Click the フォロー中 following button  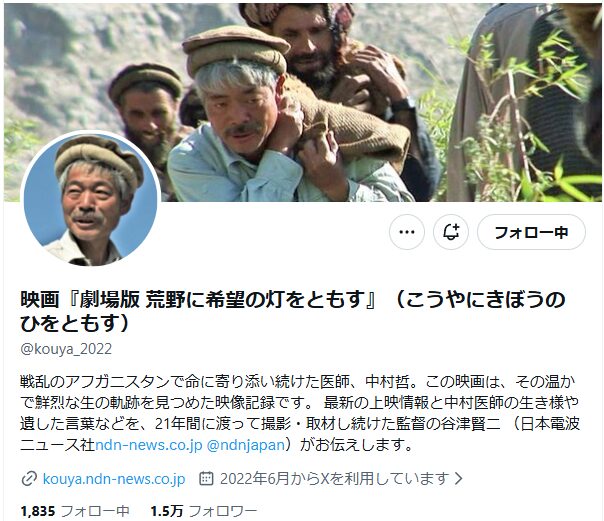pos(531,232)
